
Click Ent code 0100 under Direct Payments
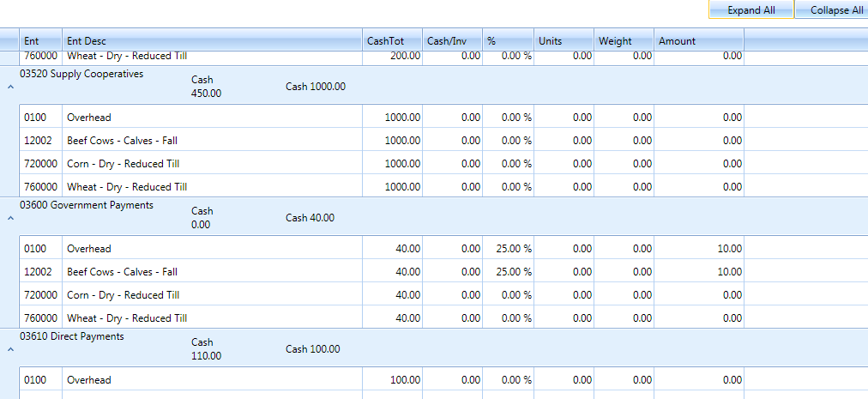[41, 379]
